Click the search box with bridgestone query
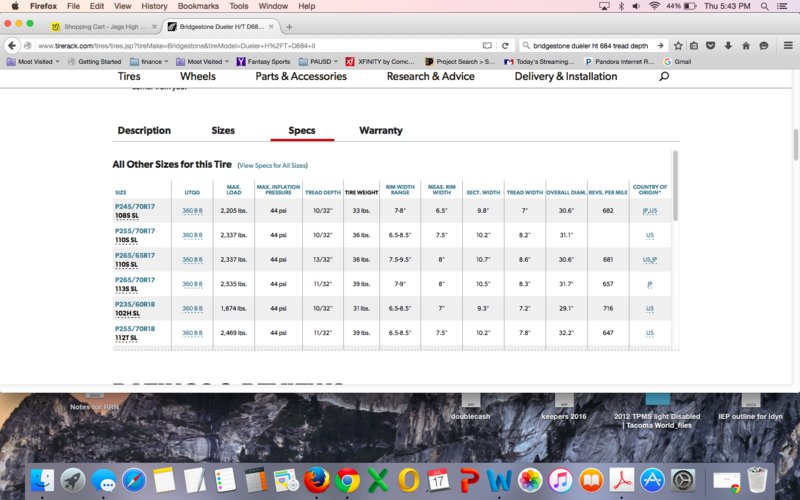 click(x=590, y=45)
